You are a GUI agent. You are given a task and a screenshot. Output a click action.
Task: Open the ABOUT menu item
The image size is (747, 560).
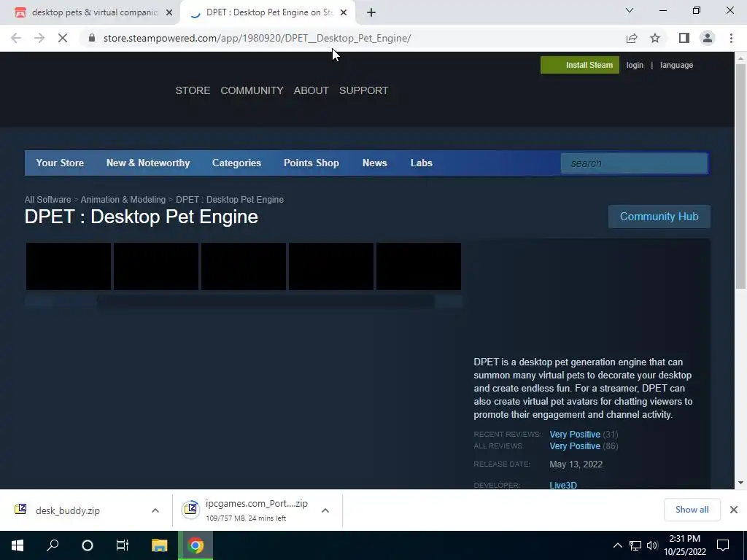311,90
